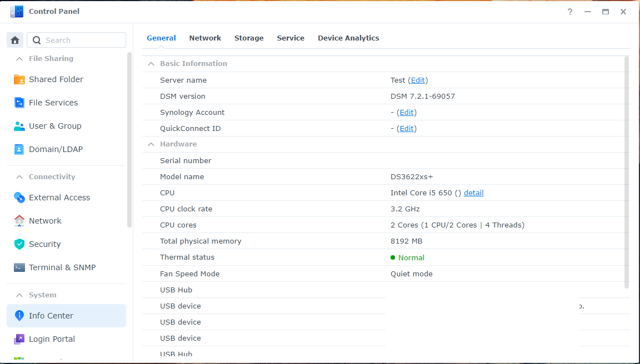Open User & Group icon
Viewport: 640px width, 364px height.
coord(19,126)
